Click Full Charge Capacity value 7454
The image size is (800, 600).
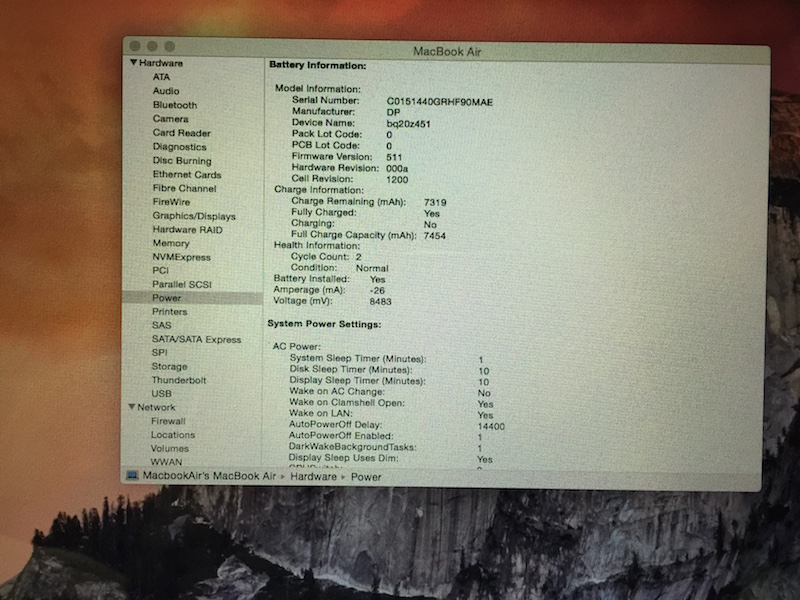tap(434, 236)
